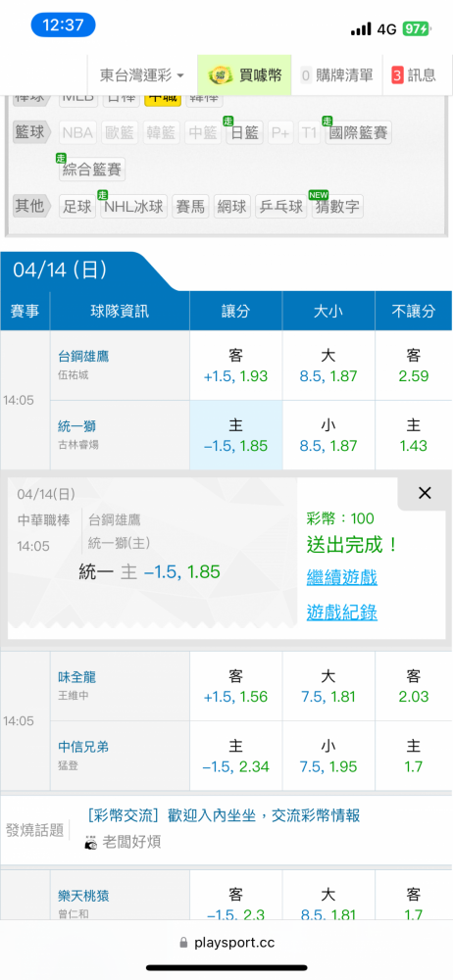Image resolution: width=453 pixels, height=980 pixels.
Task: Select the 日籃 basketball league
Action: [x=245, y=132]
